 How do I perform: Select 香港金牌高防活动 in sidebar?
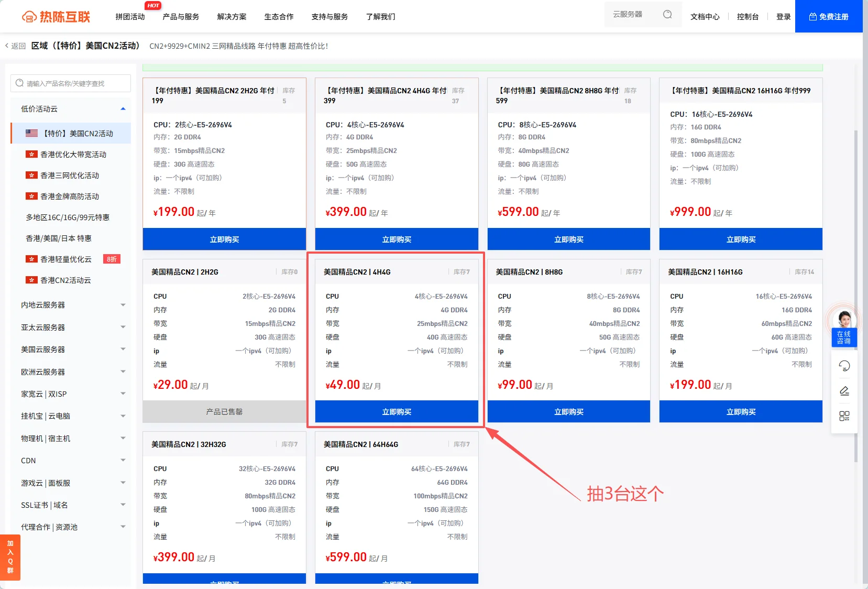click(x=71, y=196)
